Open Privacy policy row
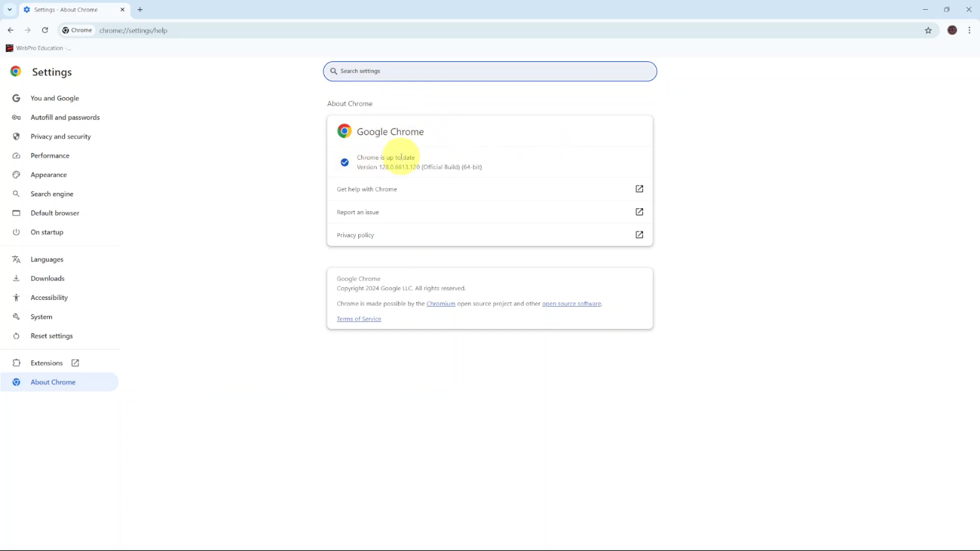The width and height of the screenshot is (980, 551). click(x=490, y=235)
